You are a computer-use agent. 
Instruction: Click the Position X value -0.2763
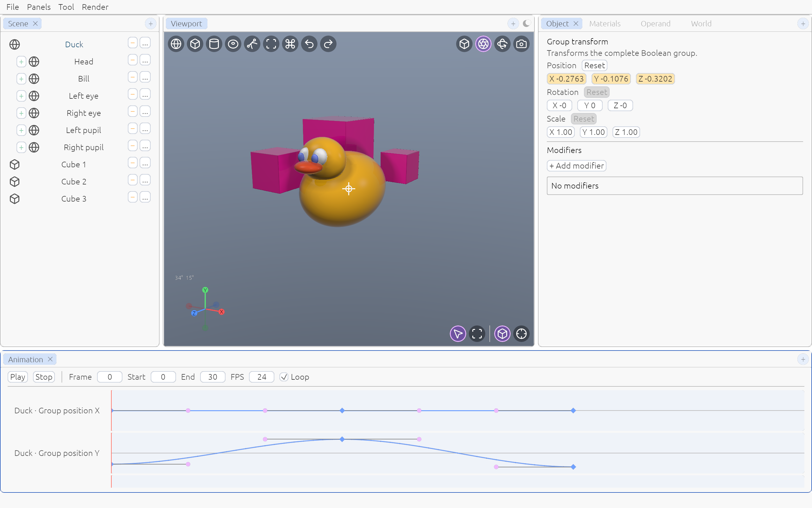point(566,79)
